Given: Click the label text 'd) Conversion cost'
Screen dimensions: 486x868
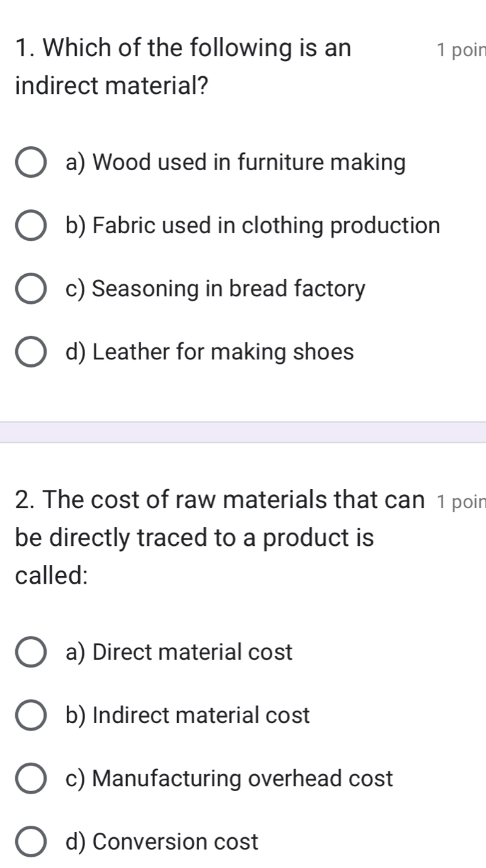Looking at the screenshot, I should tap(161, 842).
